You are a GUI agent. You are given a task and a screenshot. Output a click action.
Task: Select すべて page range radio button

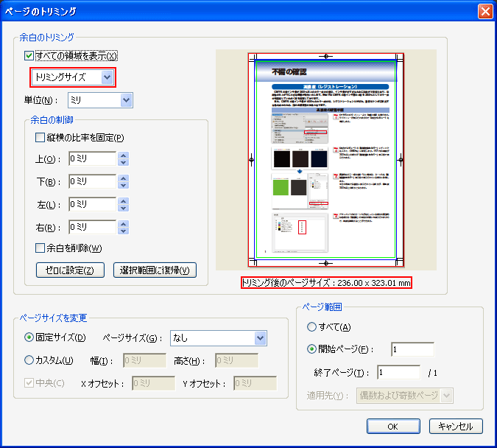312,327
